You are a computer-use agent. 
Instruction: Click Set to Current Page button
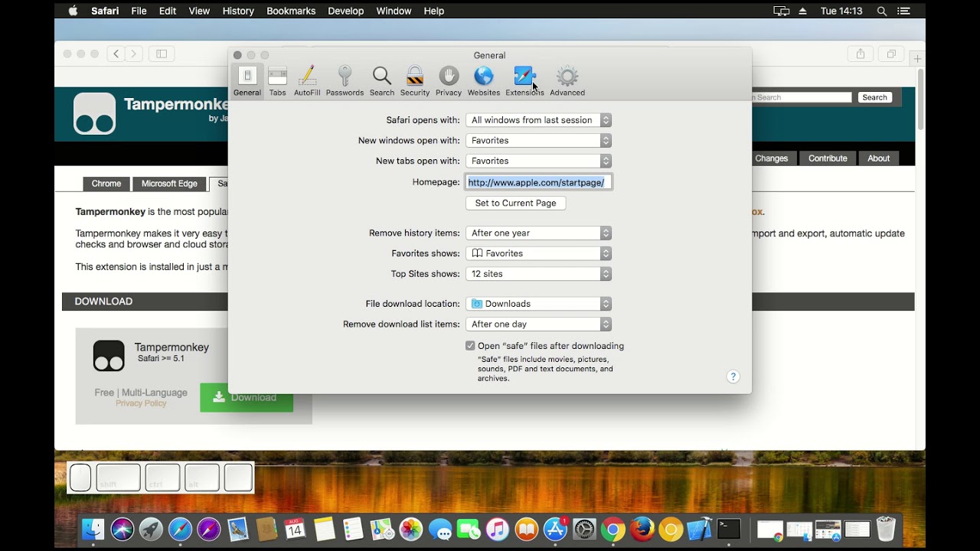click(516, 203)
